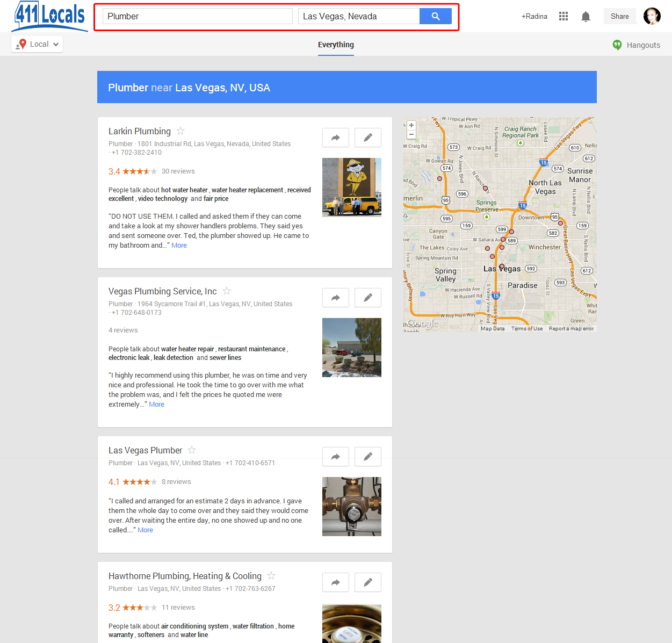Star the Las Vegas Plumber listing
672x643 pixels.
click(x=192, y=450)
